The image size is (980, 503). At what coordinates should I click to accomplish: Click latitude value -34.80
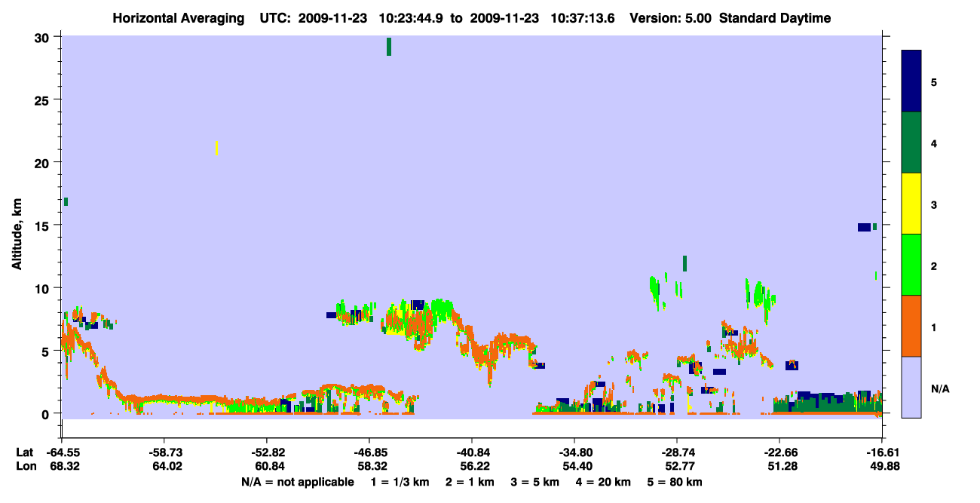click(574, 452)
